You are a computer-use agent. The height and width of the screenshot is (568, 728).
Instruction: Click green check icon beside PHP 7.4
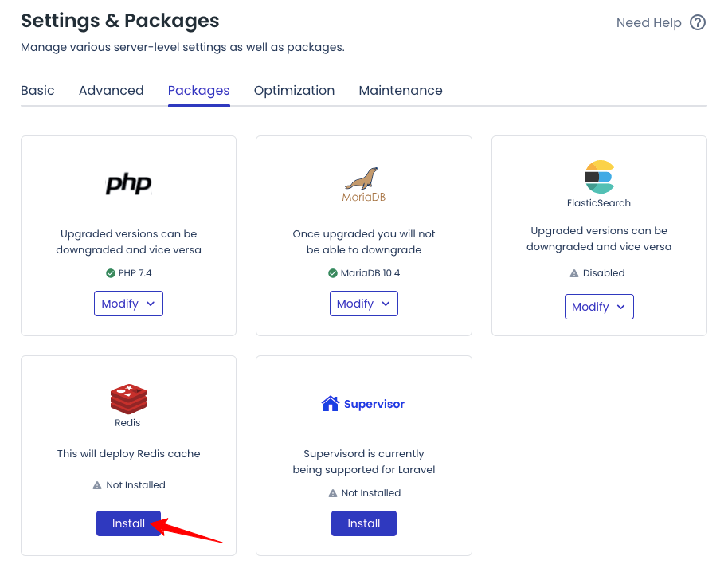tap(111, 273)
